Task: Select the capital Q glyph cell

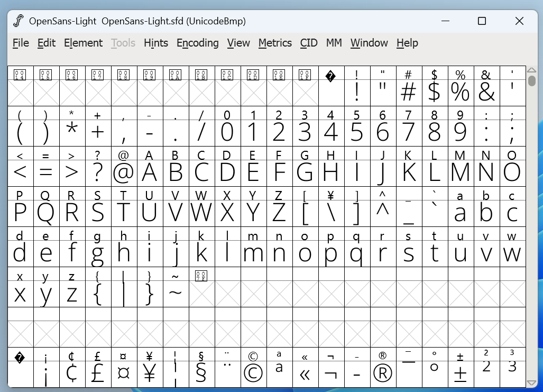Action: coord(46,212)
